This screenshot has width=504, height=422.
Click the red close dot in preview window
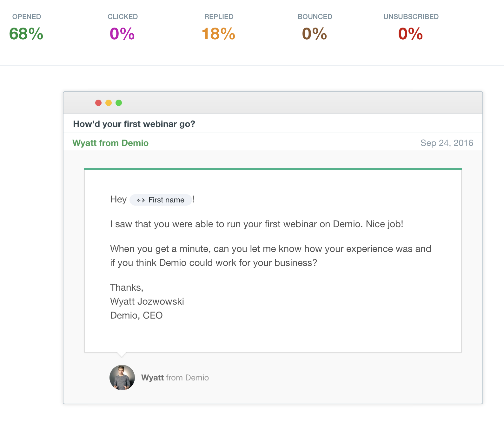(98, 103)
